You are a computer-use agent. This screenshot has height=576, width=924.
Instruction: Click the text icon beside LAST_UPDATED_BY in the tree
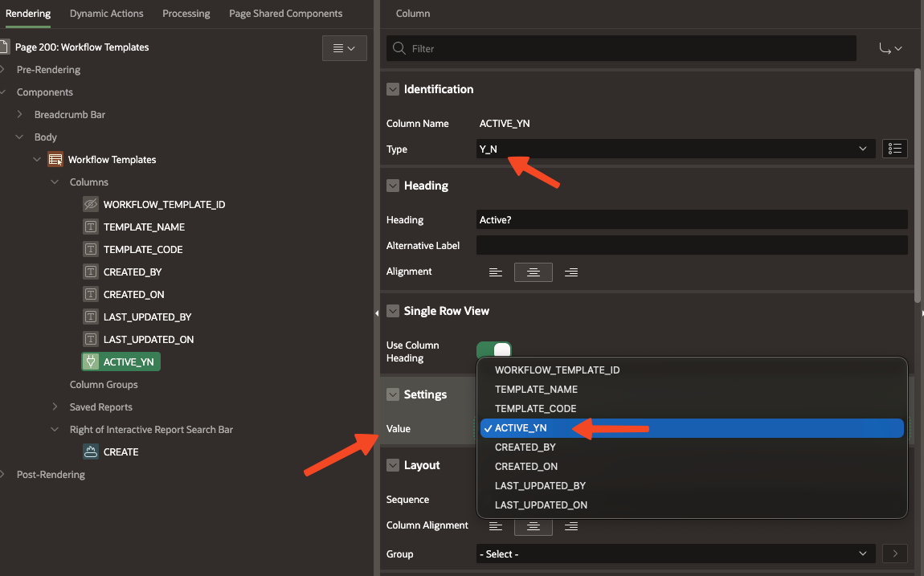pyautogui.click(x=90, y=317)
